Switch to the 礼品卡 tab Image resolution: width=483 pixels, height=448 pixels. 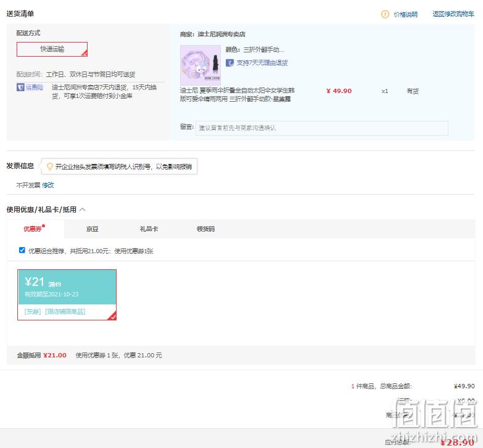[x=149, y=229]
